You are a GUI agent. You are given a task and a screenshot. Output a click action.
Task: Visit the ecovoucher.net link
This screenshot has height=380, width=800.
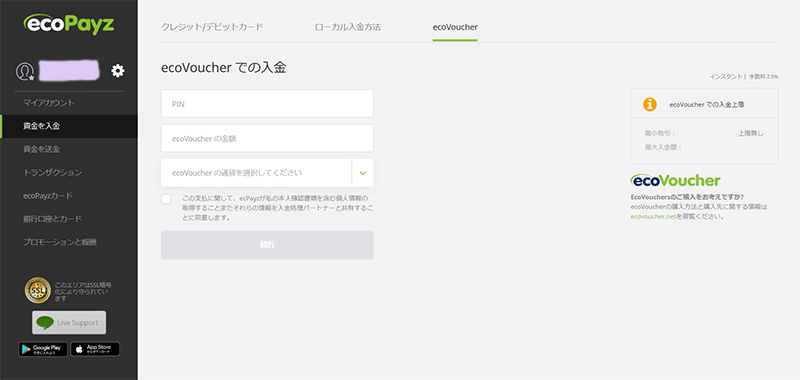pyautogui.click(x=653, y=216)
